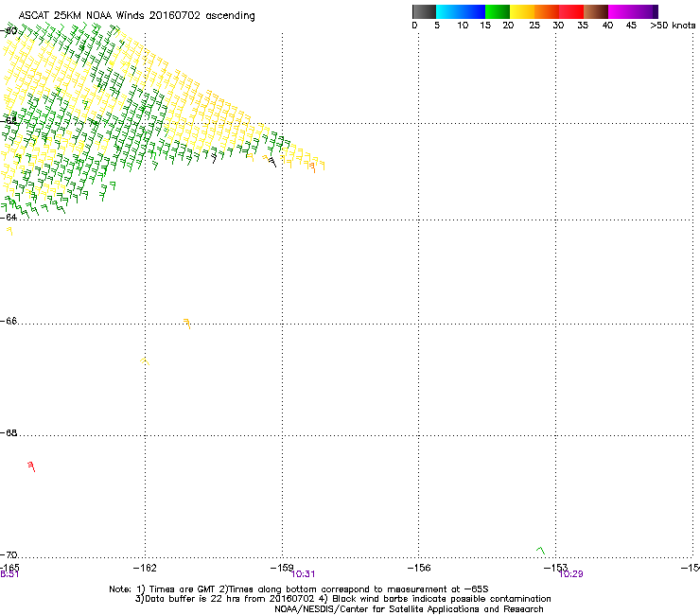Click the lone orange wind barb at latitude -66

coord(187,324)
